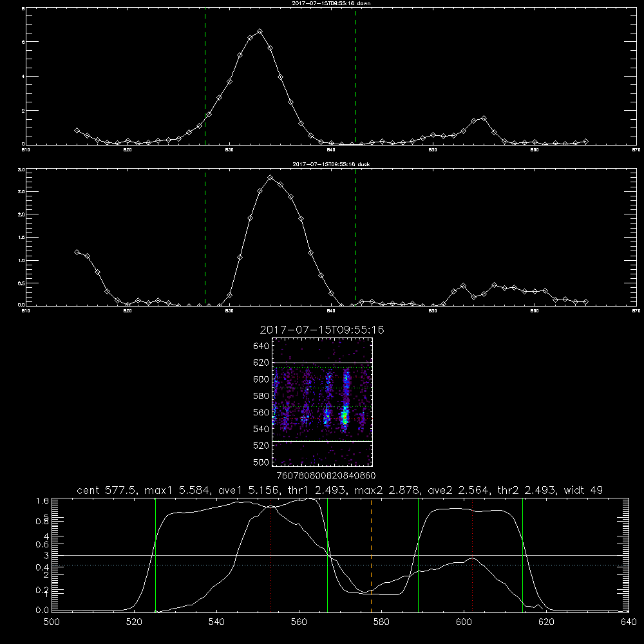Click the first diamond marker on the dawn curve
This screenshot has width=644, height=644.
77,130
